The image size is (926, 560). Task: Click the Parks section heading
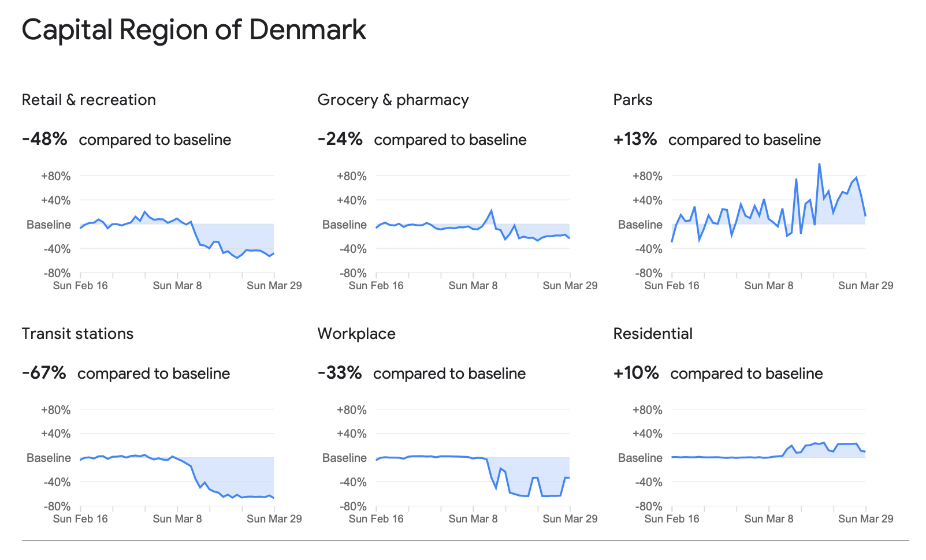pos(633,100)
